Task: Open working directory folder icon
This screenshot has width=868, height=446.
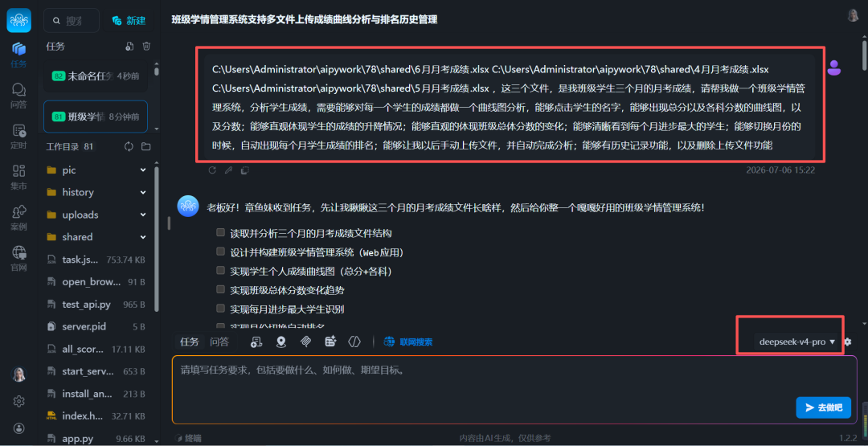Action: click(x=146, y=146)
